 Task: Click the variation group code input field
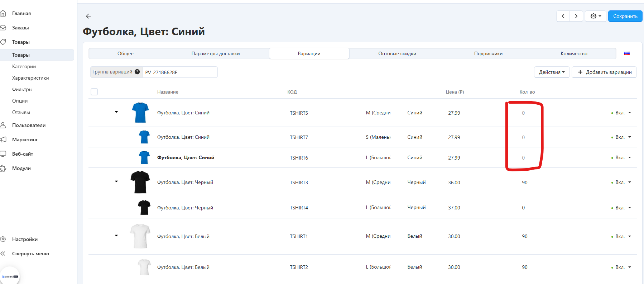tap(179, 72)
